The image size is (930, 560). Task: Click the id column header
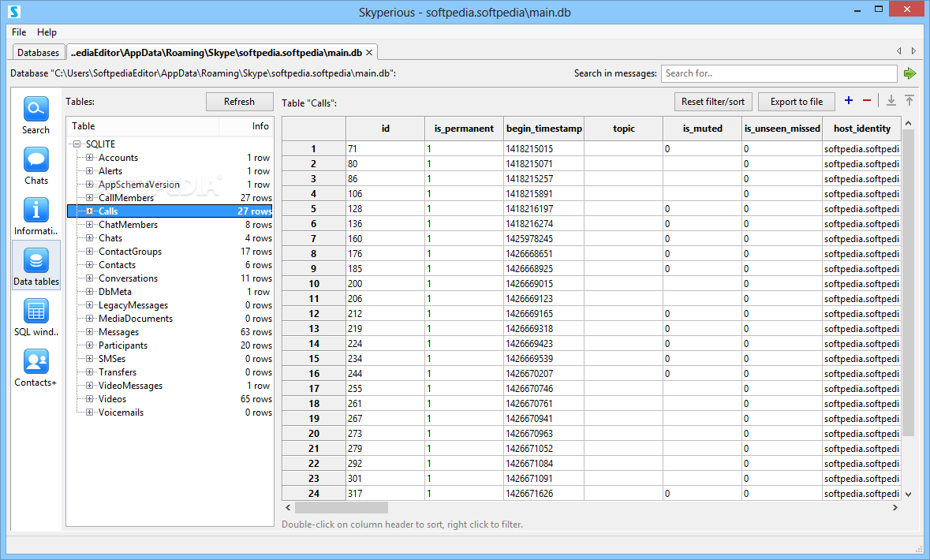pos(386,129)
